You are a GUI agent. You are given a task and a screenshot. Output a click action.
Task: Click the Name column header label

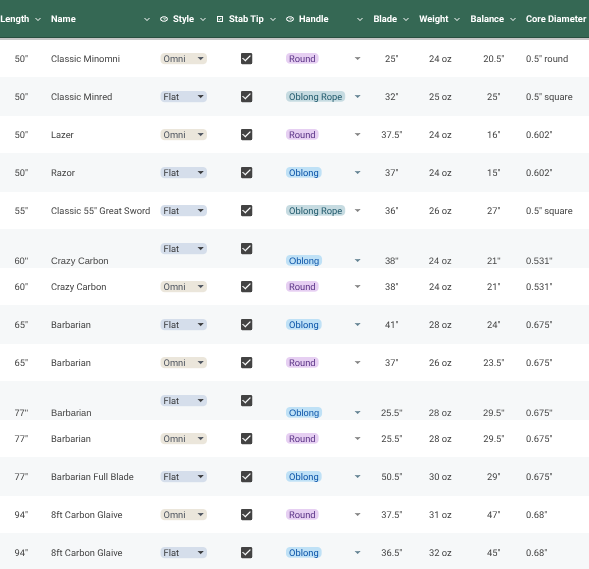pos(63,19)
